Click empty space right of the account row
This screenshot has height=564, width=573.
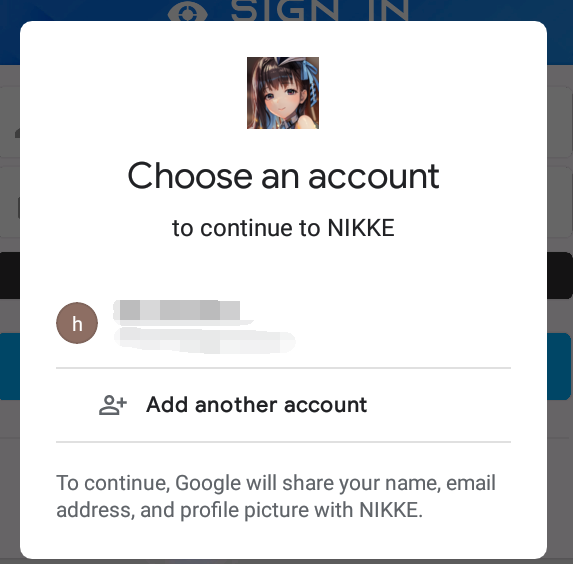402,323
